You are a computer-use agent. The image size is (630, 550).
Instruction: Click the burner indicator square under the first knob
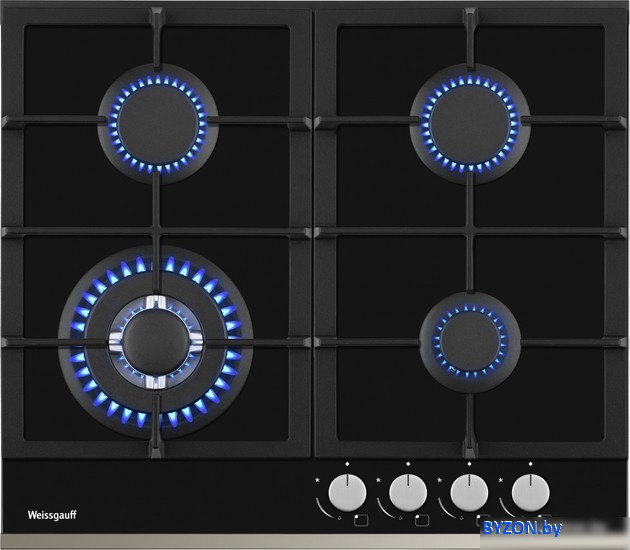point(360,519)
